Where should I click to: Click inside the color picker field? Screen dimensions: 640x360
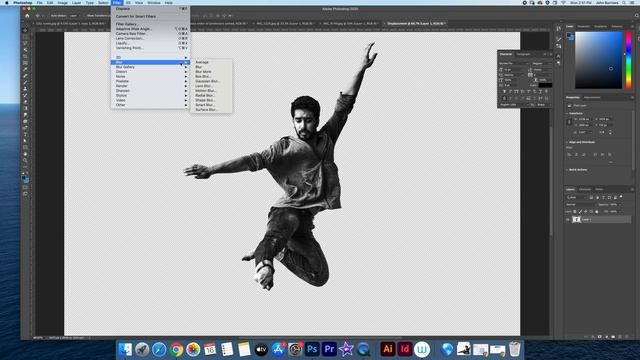[x=598, y=60]
